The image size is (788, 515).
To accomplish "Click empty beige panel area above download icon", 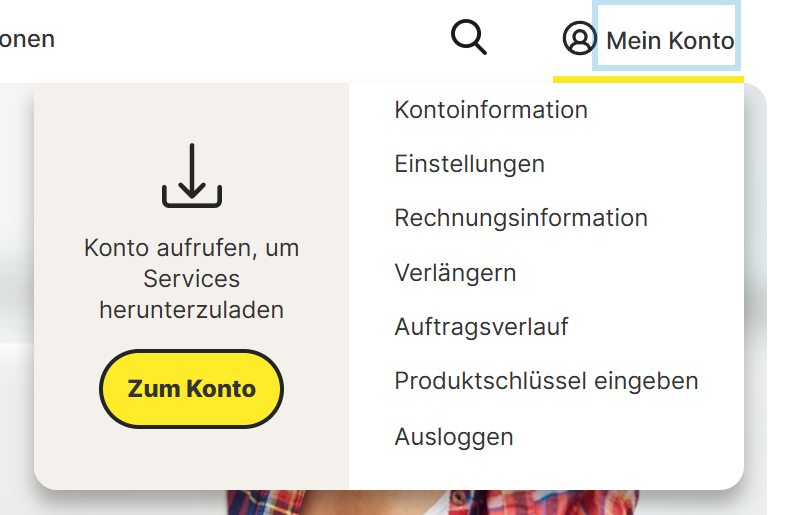I will coord(190,112).
